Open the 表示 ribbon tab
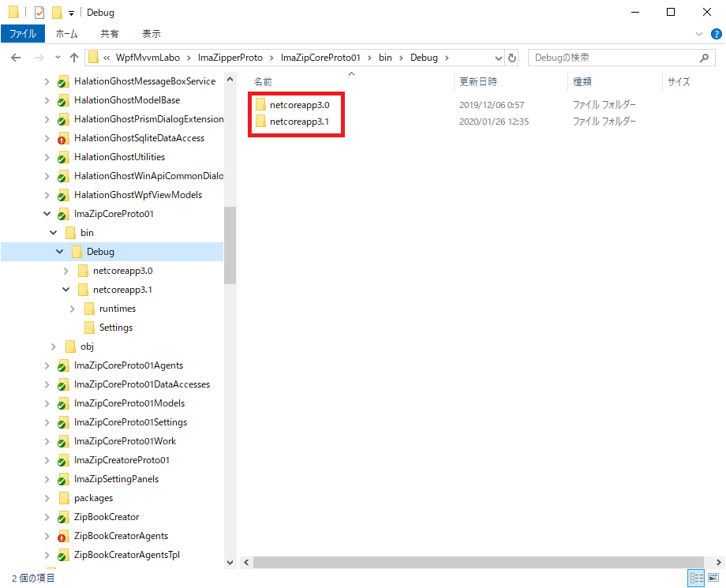This screenshot has width=726, height=588. click(151, 34)
